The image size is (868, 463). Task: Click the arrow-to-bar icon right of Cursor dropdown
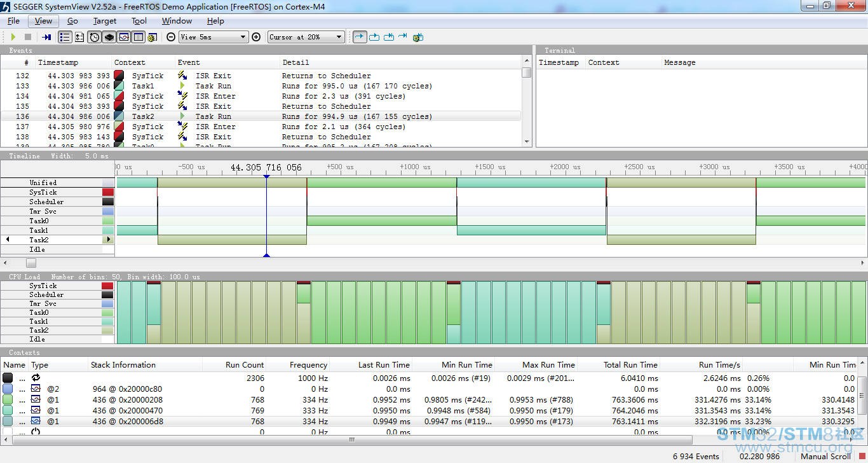pos(402,37)
